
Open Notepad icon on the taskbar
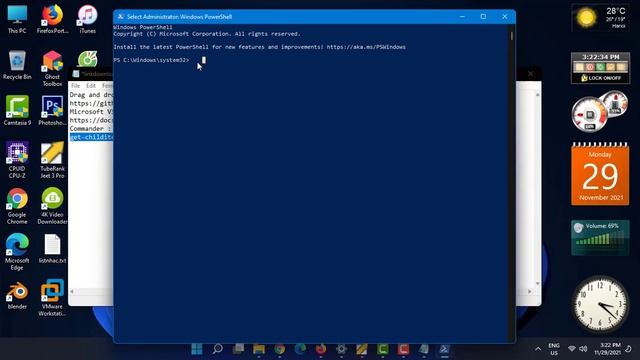[424, 349]
